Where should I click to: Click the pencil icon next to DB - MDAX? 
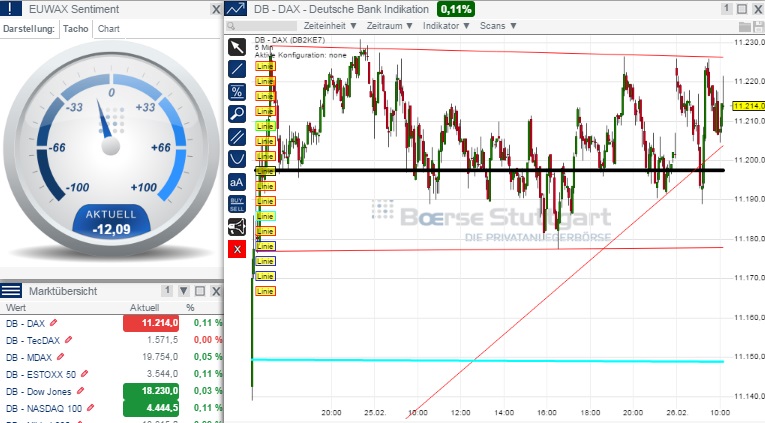60,357
